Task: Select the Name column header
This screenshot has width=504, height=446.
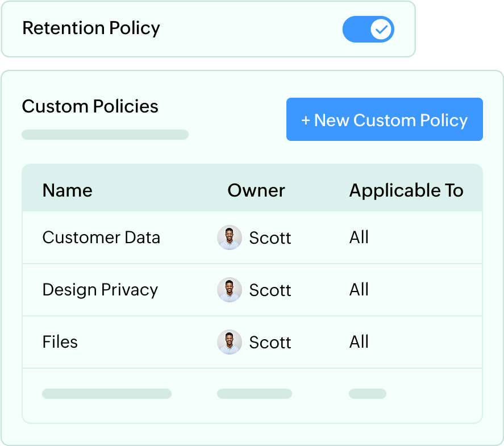Action: [67, 190]
